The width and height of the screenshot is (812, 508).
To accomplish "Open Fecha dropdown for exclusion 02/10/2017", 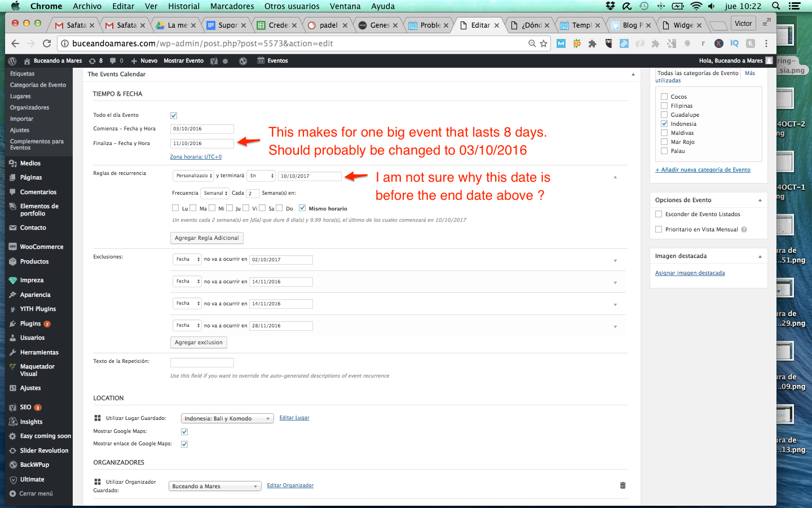I will click(187, 260).
